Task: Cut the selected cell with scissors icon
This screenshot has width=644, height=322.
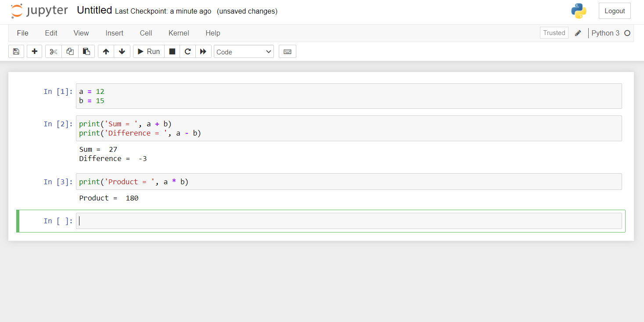Action: click(53, 51)
